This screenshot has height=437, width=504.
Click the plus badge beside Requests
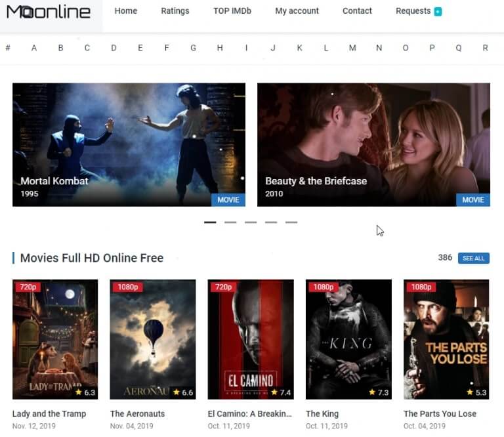pos(438,12)
